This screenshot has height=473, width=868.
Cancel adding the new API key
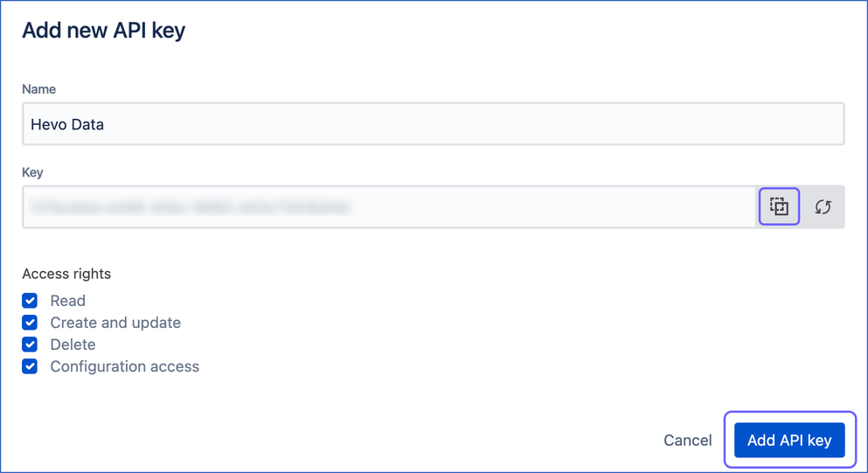pos(688,441)
